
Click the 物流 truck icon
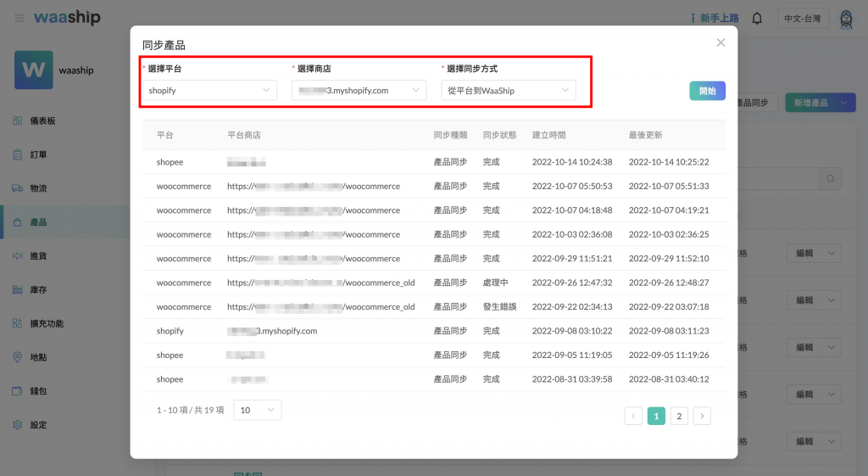tap(18, 188)
